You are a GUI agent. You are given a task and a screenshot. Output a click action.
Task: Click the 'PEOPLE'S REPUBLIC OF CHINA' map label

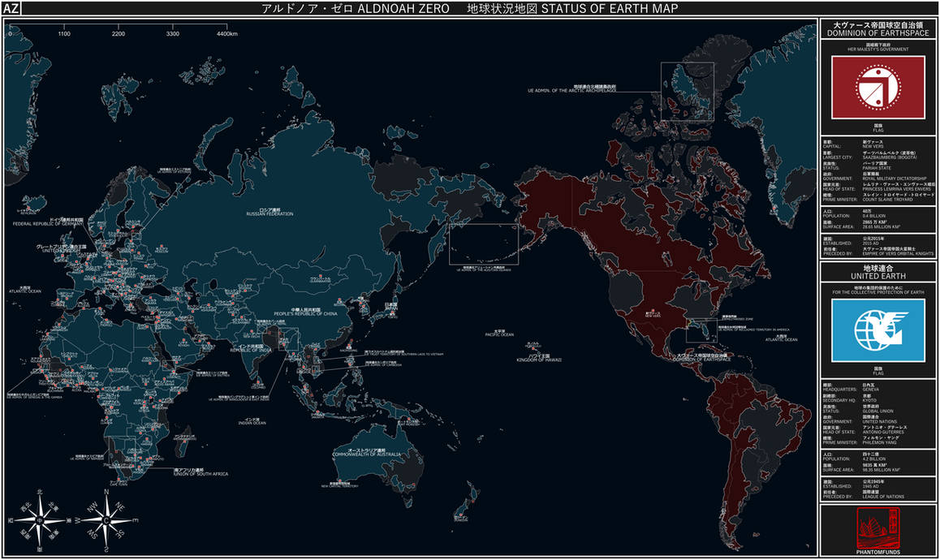click(306, 313)
